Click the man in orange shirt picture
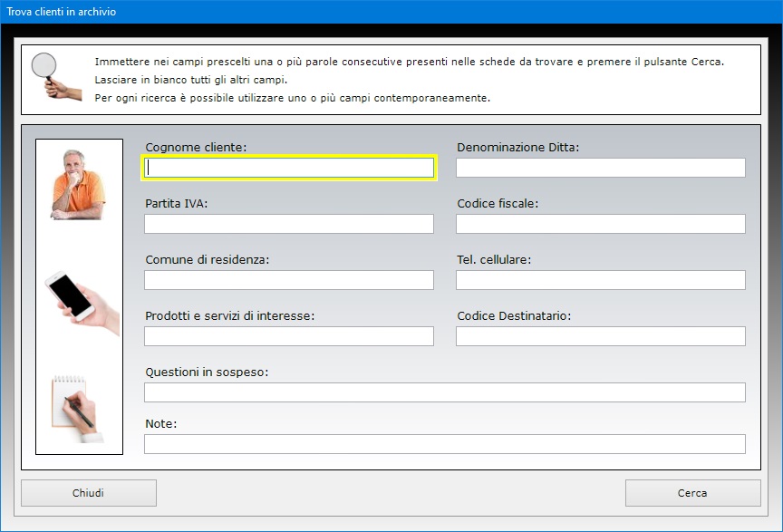The image size is (783, 532). pyautogui.click(x=78, y=185)
